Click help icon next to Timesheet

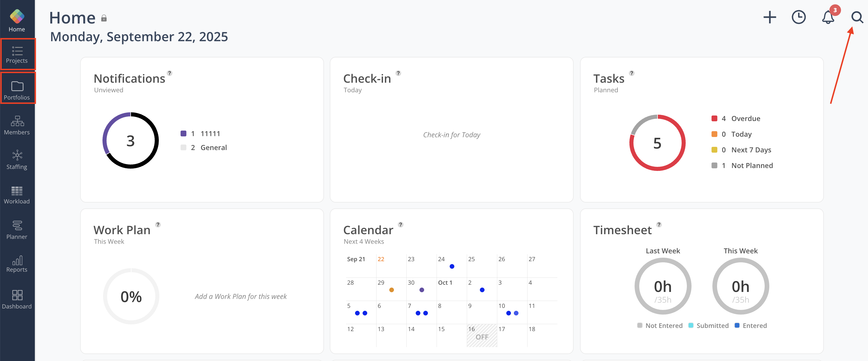(x=659, y=225)
